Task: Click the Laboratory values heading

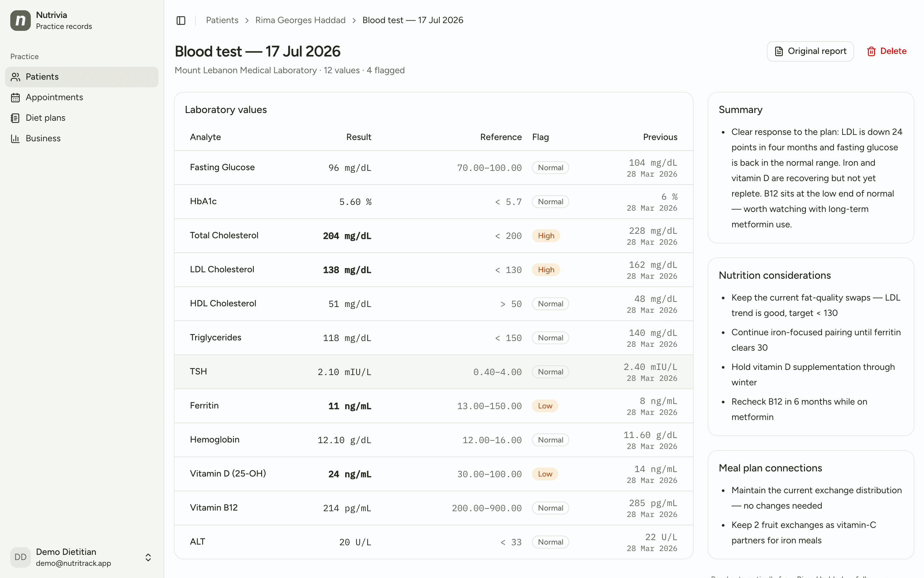Action: pyautogui.click(x=226, y=110)
